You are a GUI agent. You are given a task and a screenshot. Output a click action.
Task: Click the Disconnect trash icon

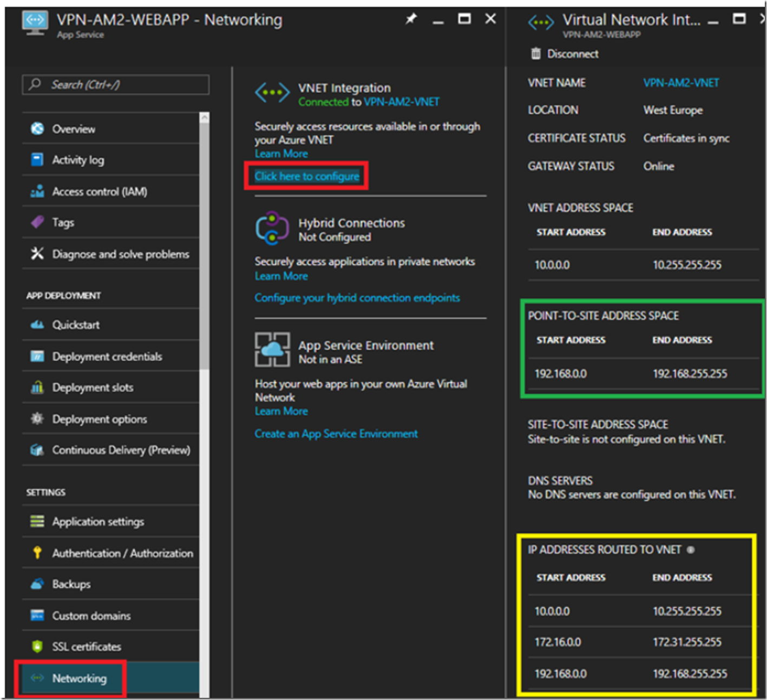536,53
